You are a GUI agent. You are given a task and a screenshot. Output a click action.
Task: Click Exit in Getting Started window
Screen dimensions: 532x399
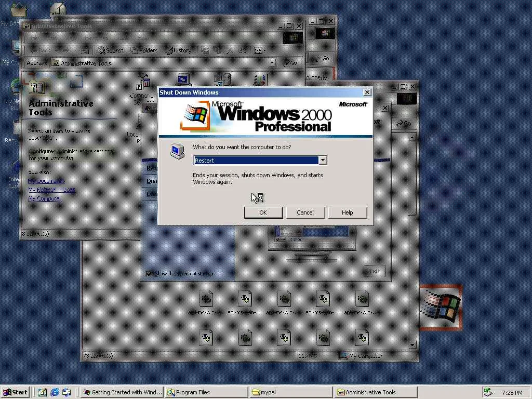[375, 271]
